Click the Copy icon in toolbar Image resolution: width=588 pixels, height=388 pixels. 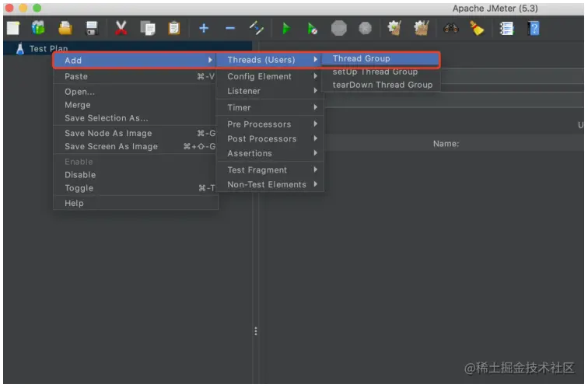coord(148,28)
